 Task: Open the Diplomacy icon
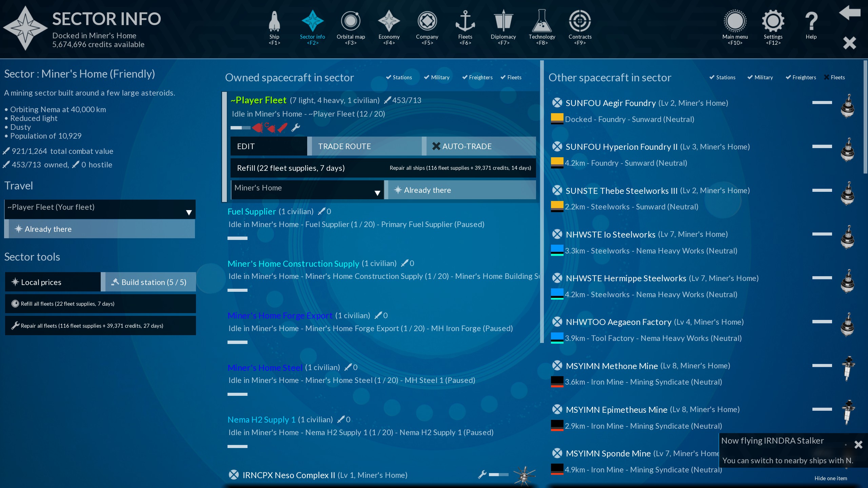pyautogui.click(x=503, y=22)
